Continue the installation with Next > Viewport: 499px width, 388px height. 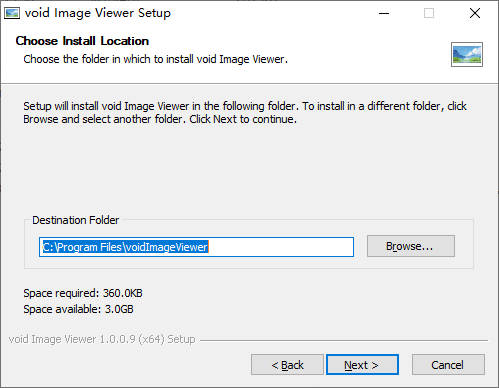click(362, 365)
